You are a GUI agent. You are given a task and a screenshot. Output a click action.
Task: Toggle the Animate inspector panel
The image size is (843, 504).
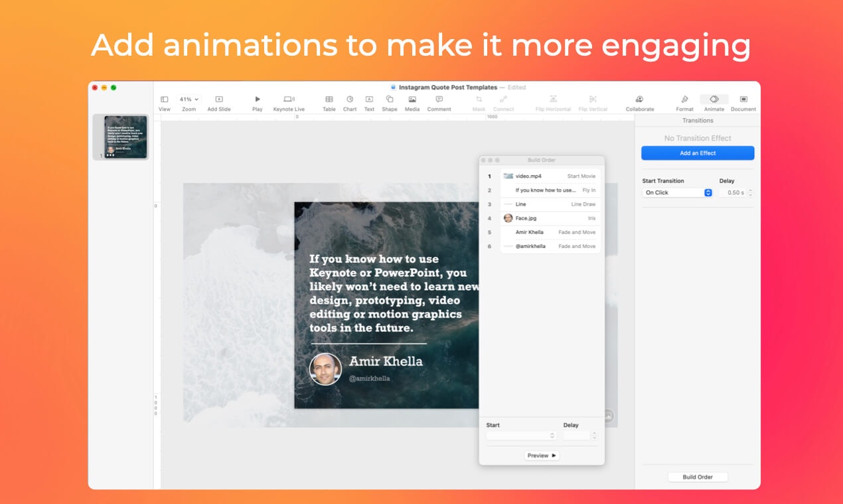point(714,99)
